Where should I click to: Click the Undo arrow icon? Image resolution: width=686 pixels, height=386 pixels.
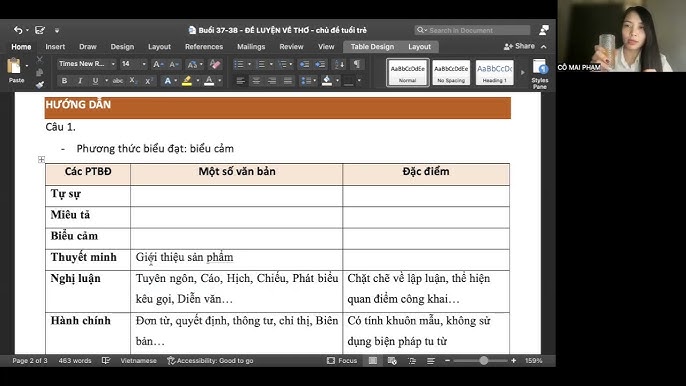click(18, 30)
